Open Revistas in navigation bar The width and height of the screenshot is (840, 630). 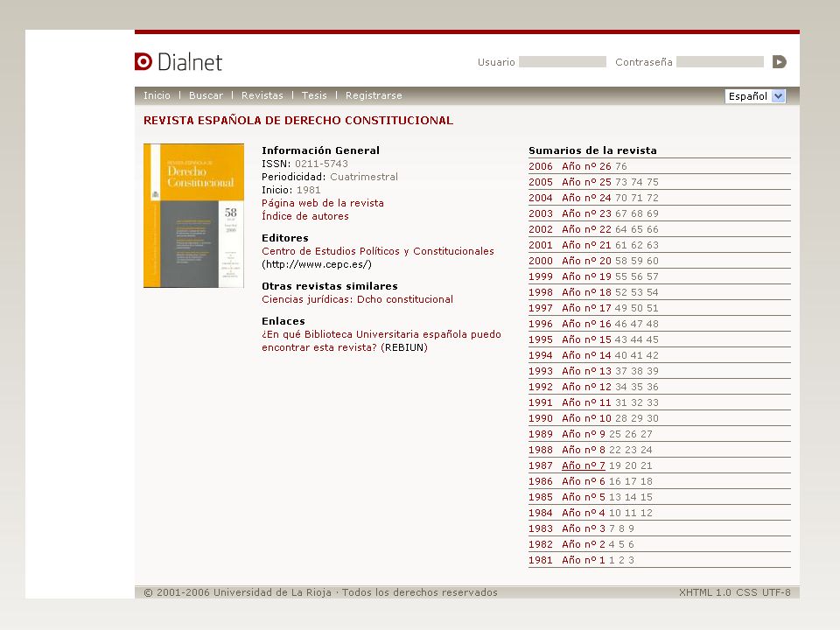click(x=262, y=95)
